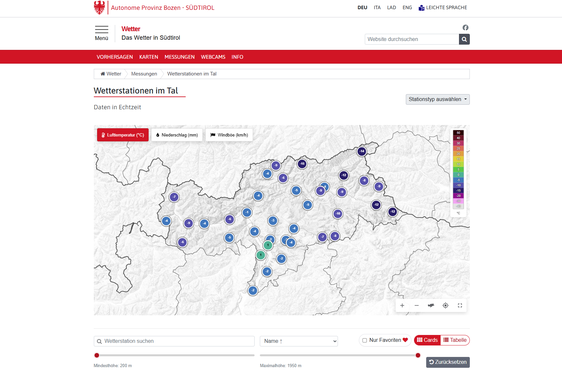Click the Zurücksetzen reset button
The width and height of the screenshot is (562, 374).
click(448, 362)
